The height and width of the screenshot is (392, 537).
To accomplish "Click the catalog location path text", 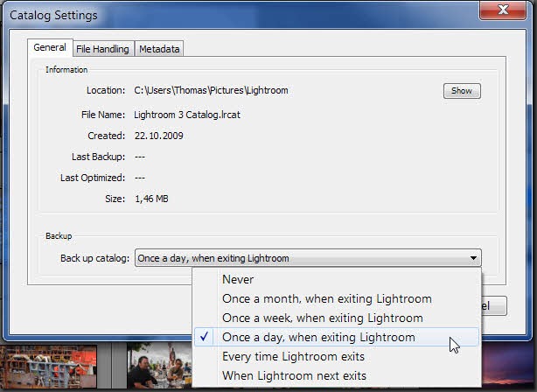I will (211, 90).
